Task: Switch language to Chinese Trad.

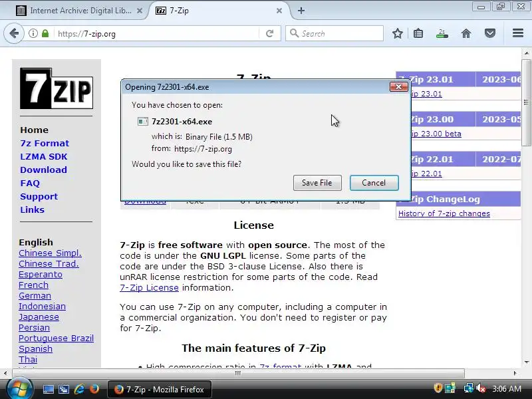Action: pyautogui.click(x=49, y=263)
